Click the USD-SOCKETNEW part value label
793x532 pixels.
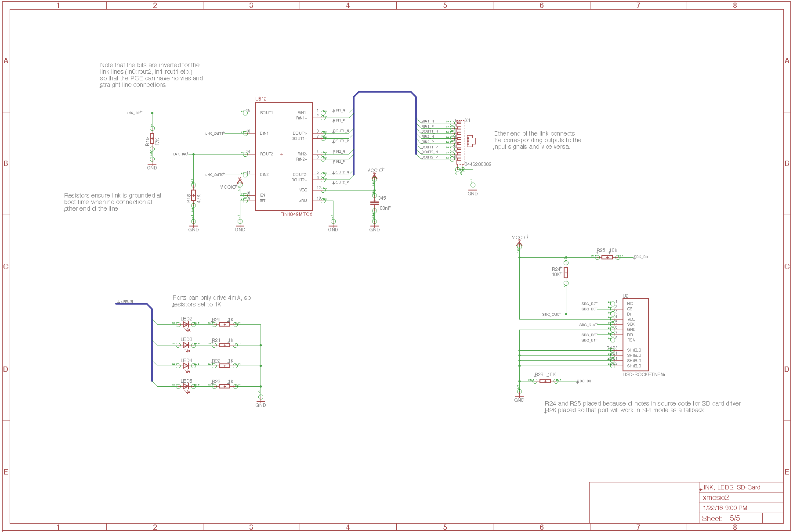[644, 374]
